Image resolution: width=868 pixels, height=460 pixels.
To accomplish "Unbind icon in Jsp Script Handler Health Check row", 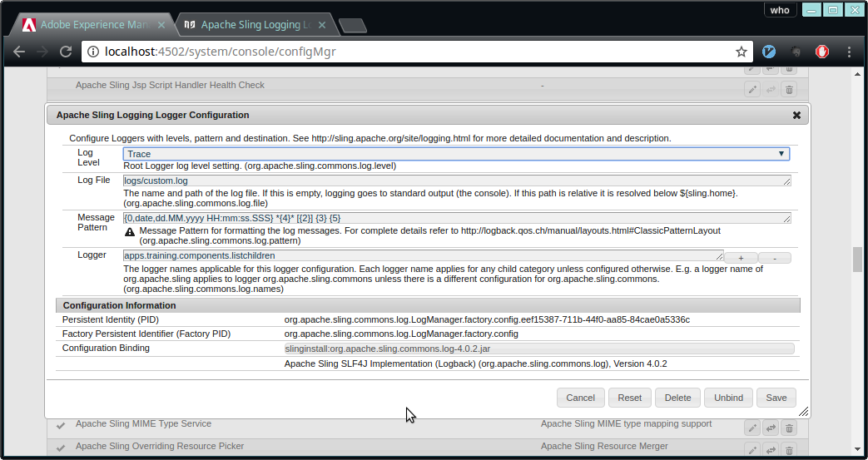I will 771,89.
